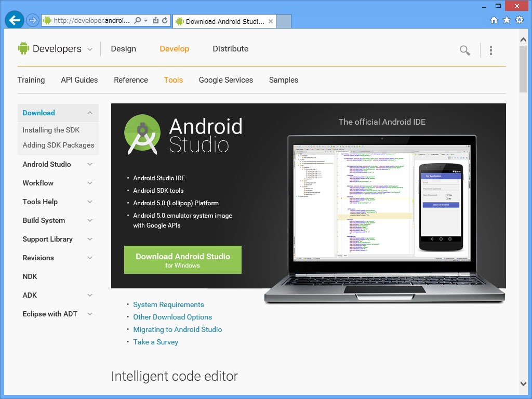Expand the Build System sidebar section
The height and width of the screenshot is (399, 532).
point(90,220)
